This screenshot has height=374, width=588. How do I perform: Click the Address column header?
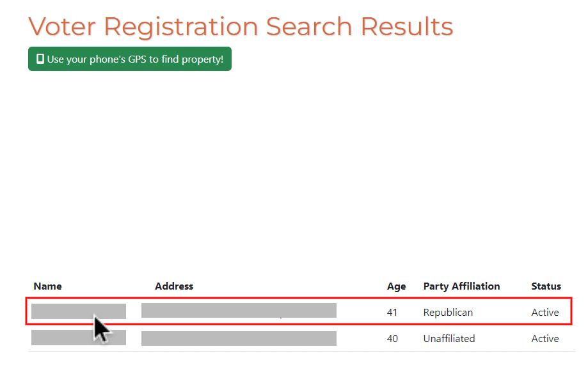click(x=174, y=286)
